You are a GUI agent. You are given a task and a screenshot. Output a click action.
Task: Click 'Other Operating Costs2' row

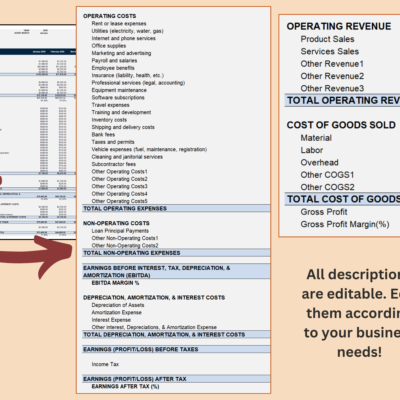(119, 179)
